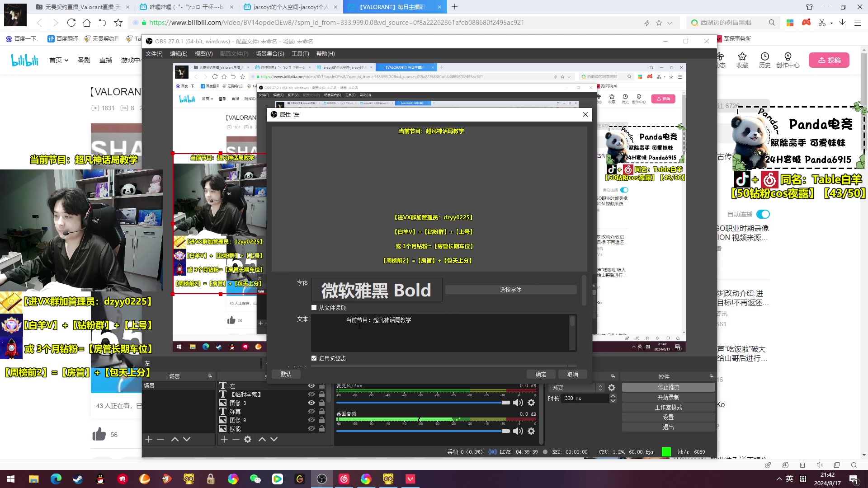Toggle visibility of source 左

coord(311,385)
